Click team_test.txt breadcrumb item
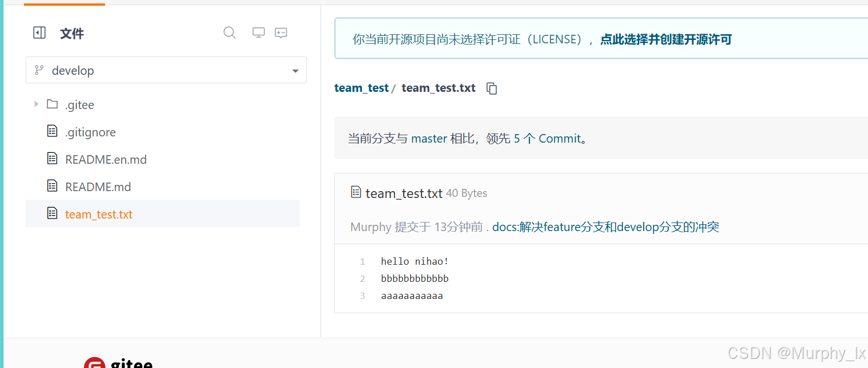Screen dimensions: 868x368 point(439,88)
